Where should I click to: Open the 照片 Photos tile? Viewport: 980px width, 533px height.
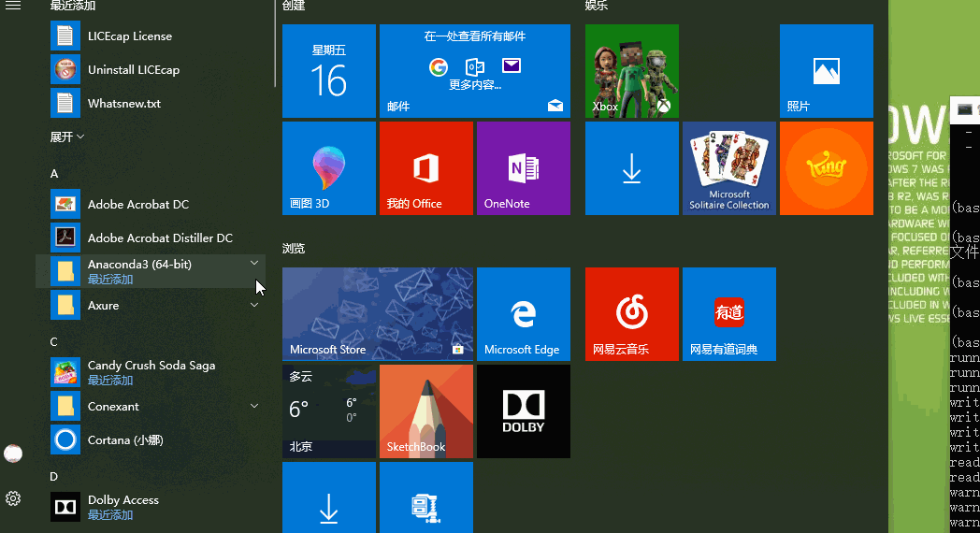[x=827, y=71]
